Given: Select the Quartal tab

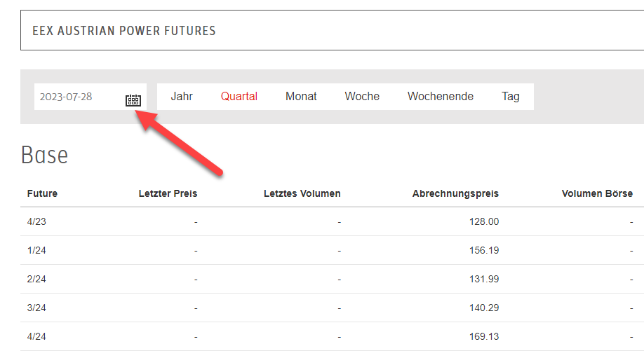Looking at the screenshot, I should pos(239,97).
